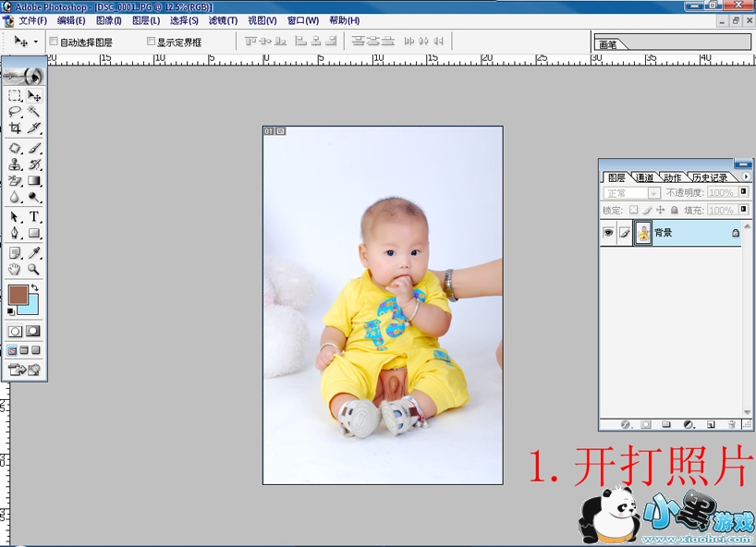This screenshot has height=547, width=756.
Task: Switch to Standard editing mode
Action: (x=15, y=331)
